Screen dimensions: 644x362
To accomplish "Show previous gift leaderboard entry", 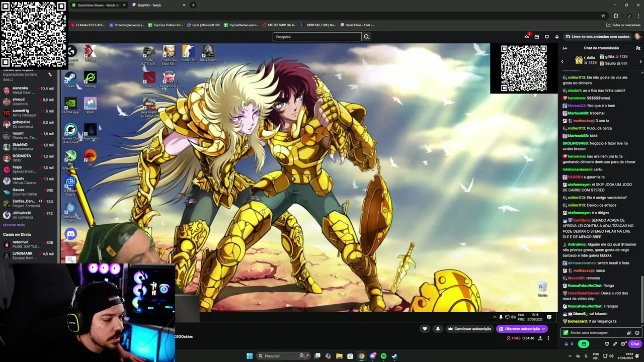I will tap(562, 61).
